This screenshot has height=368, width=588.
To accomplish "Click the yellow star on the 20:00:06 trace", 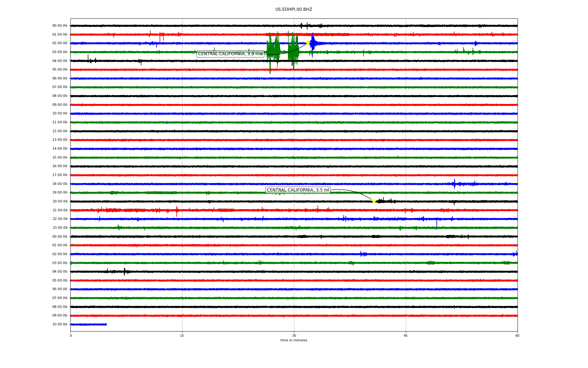I will click(374, 201).
